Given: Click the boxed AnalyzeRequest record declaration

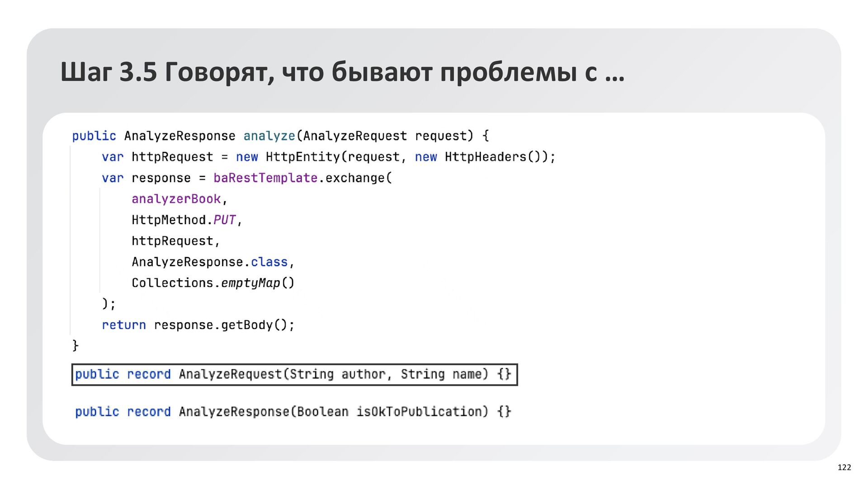Looking at the screenshot, I should click(294, 375).
